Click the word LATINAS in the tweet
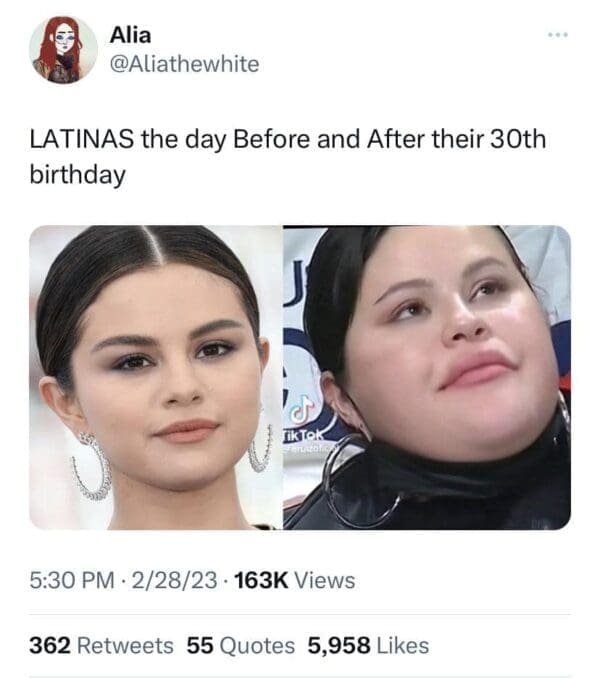Viewport: 600px width, 678px height. tap(82, 140)
